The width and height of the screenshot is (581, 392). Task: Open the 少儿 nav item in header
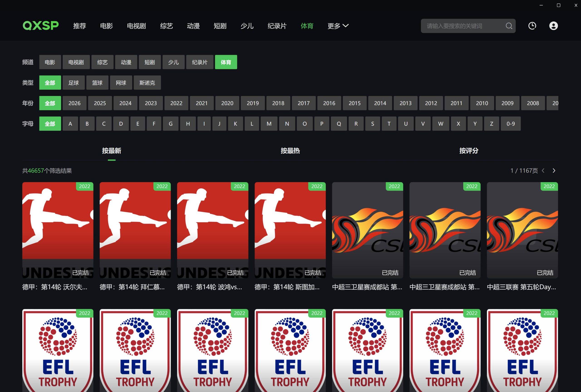coord(247,26)
